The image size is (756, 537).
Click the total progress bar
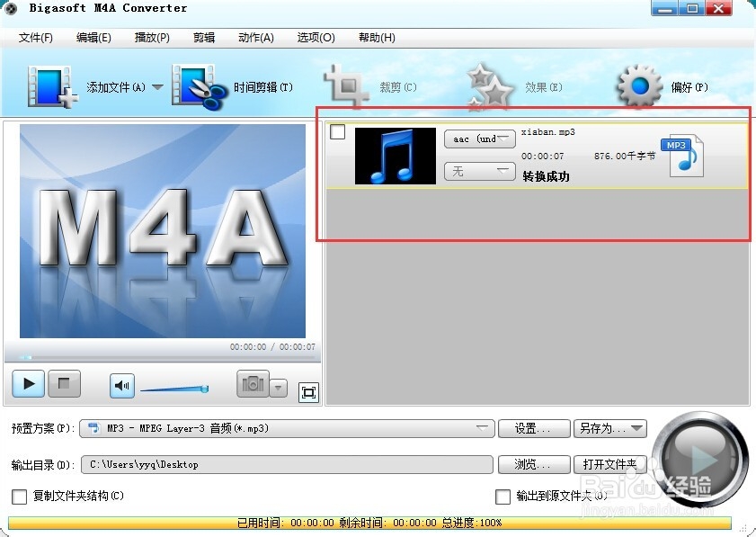click(x=369, y=523)
